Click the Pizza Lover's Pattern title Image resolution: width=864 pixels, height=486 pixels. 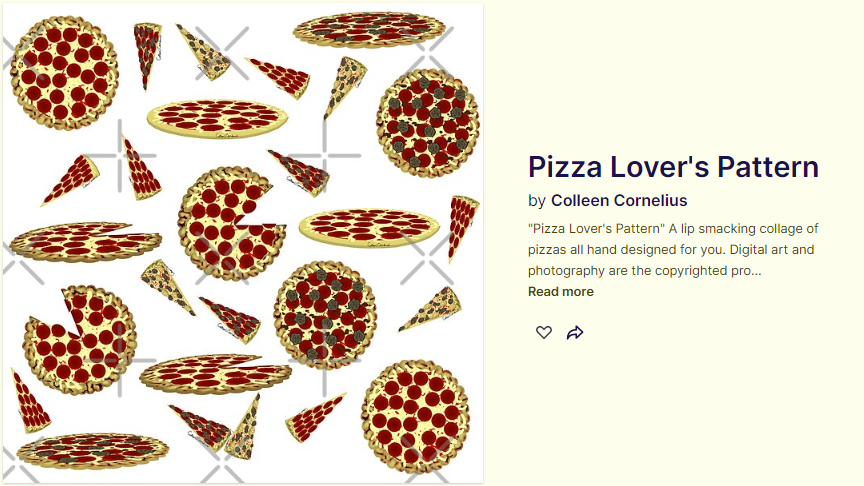[x=673, y=167]
